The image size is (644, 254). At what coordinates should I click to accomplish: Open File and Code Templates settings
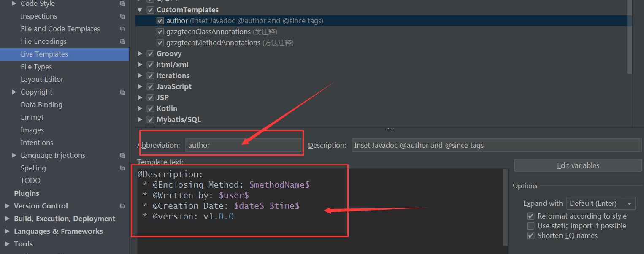pos(60,29)
